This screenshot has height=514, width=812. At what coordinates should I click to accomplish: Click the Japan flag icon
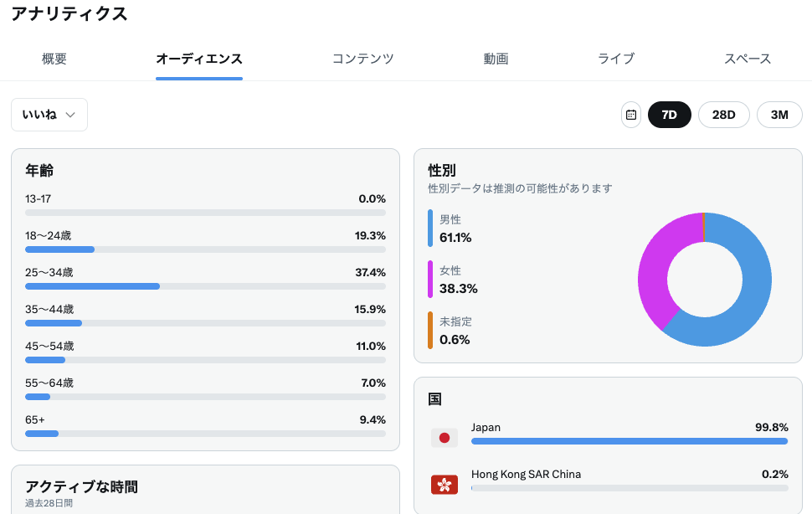(x=444, y=437)
